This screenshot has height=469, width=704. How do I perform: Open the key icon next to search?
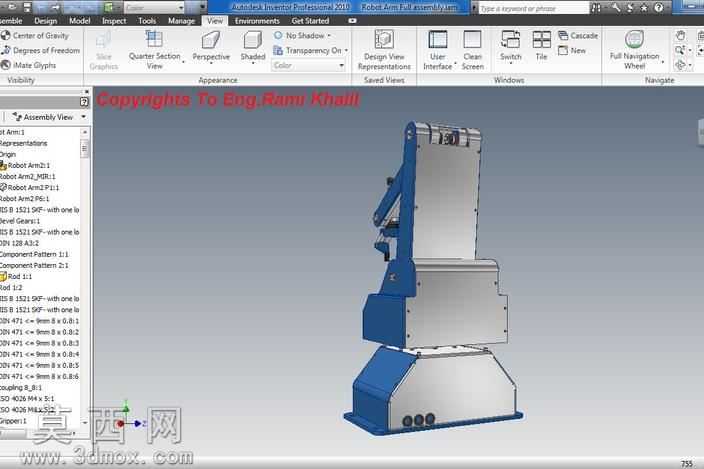coord(616,8)
